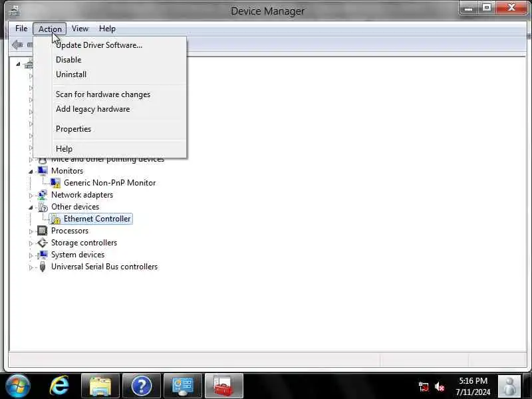Click the user tile at taskbar end
This screenshot has width=532, height=399.
(x=509, y=386)
